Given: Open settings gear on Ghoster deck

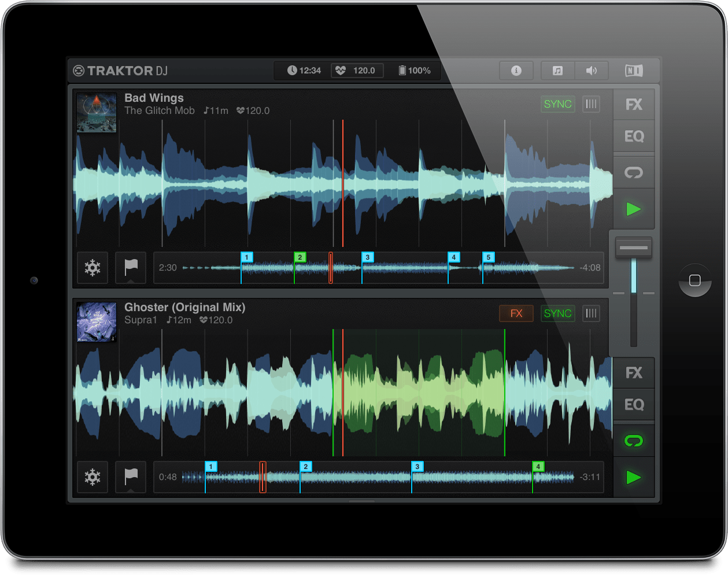Looking at the screenshot, I should (93, 477).
